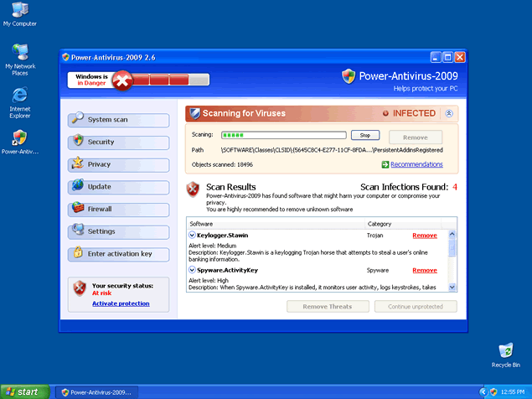Screen dimensions: 532x399
Task: Expand the Keylogger.Stawin entry details
Action: pyautogui.click(x=193, y=236)
